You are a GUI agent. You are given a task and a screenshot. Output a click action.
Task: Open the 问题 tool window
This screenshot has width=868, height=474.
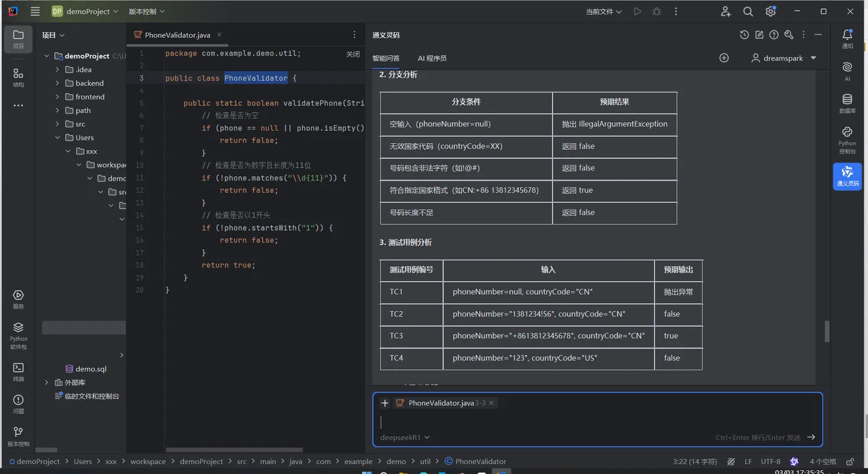[19, 404]
